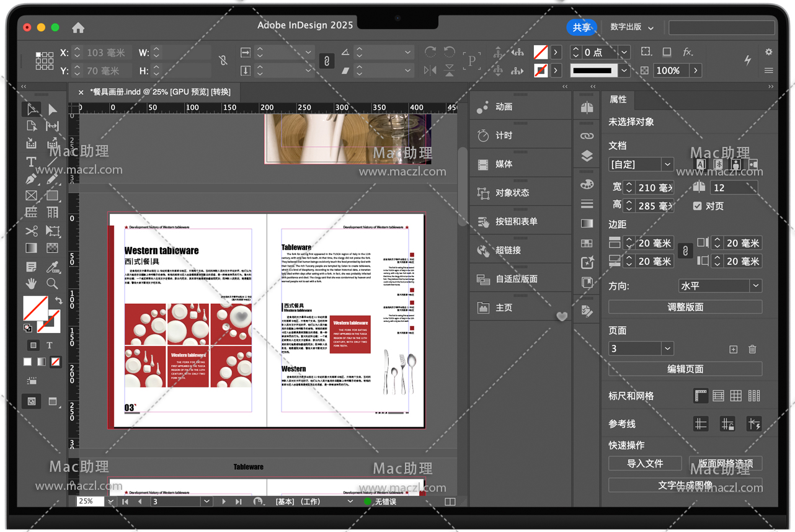795x532 pixels.
Task: Select the Type tool in the toolbox
Action: pyautogui.click(x=31, y=162)
